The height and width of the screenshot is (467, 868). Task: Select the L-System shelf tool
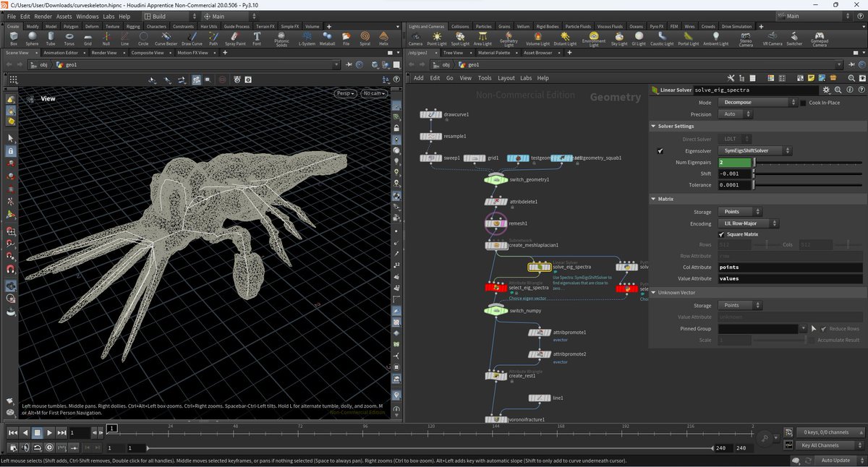click(307, 38)
